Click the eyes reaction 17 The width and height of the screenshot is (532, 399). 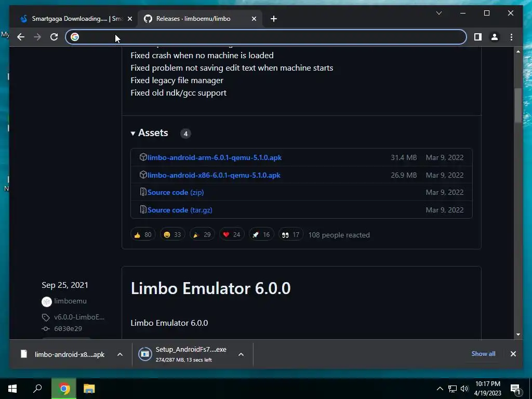291,234
